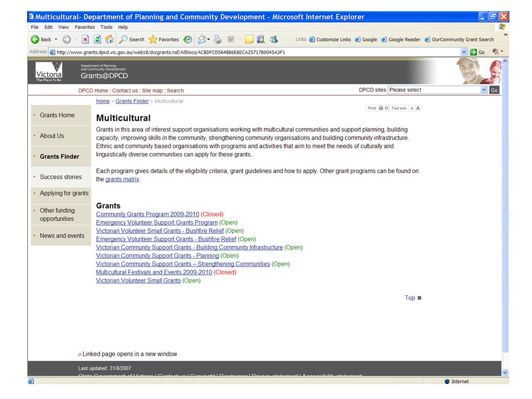
Task: Open the Google Reader bookmark
Action: pyautogui.click(x=400, y=40)
